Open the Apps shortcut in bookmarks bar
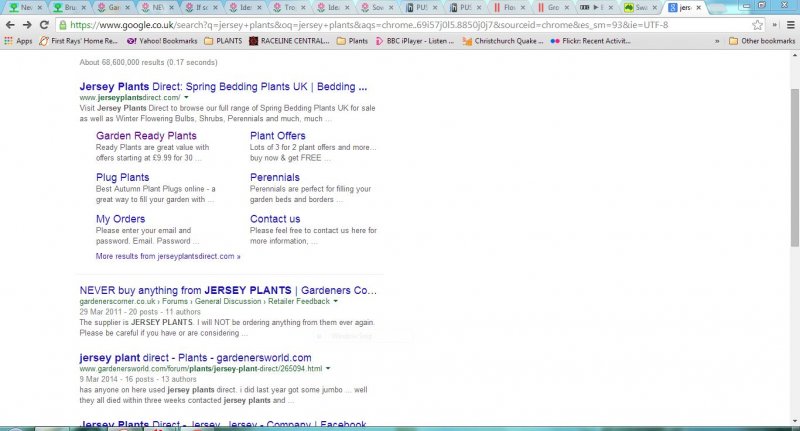 pos(19,41)
